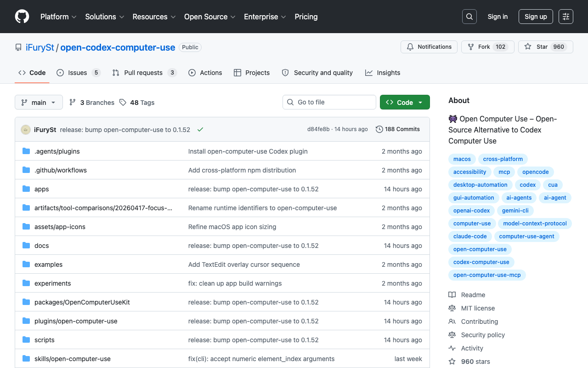Click the folder icon for assets/app-icons
Image resolution: width=588 pixels, height=368 pixels.
(x=26, y=227)
